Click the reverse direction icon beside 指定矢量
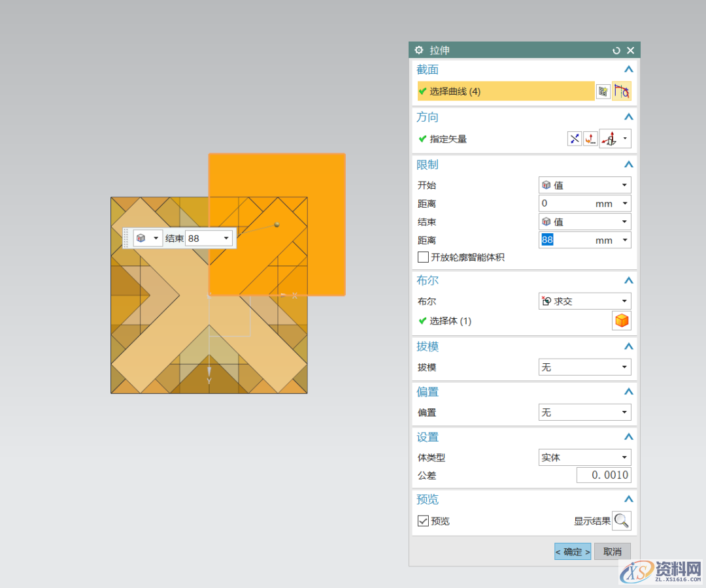 [x=575, y=139]
